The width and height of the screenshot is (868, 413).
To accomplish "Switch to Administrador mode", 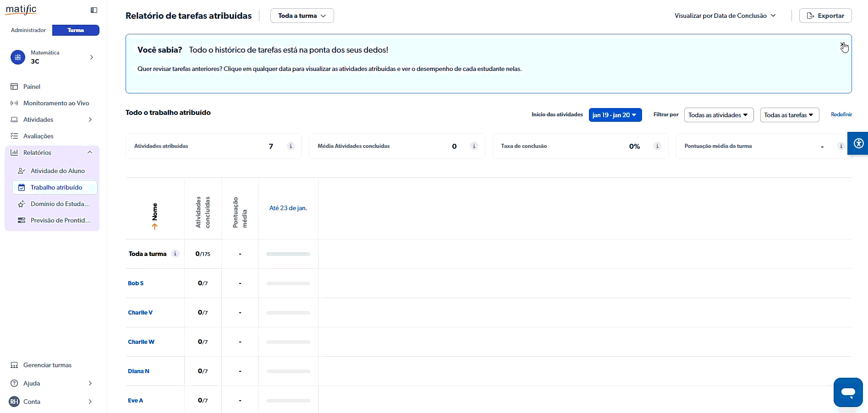I will coord(28,30).
